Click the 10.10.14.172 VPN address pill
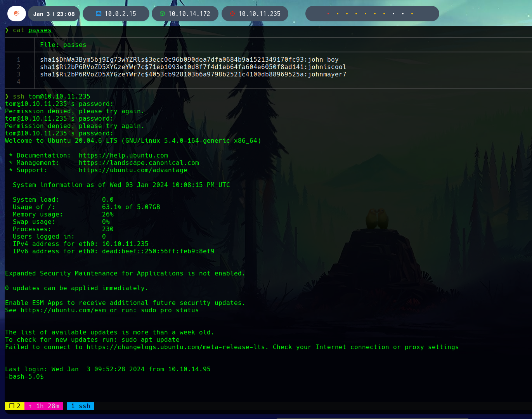Viewport: 532px width, 419px height. tap(189, 14)
